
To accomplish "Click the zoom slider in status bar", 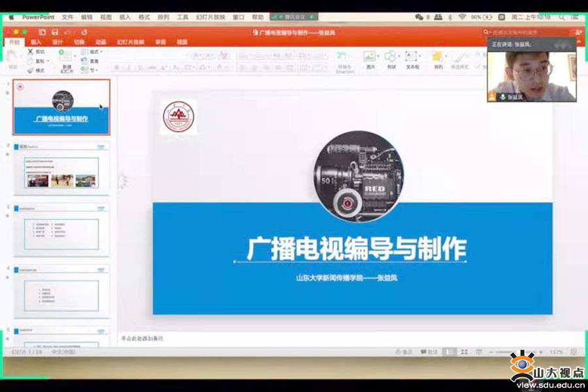I will 515,352.
